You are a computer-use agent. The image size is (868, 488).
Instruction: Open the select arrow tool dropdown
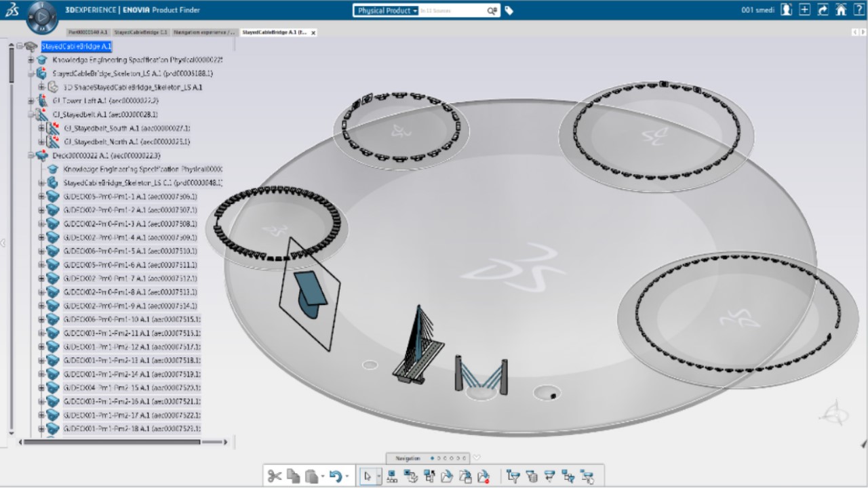(x=378, y=476)
